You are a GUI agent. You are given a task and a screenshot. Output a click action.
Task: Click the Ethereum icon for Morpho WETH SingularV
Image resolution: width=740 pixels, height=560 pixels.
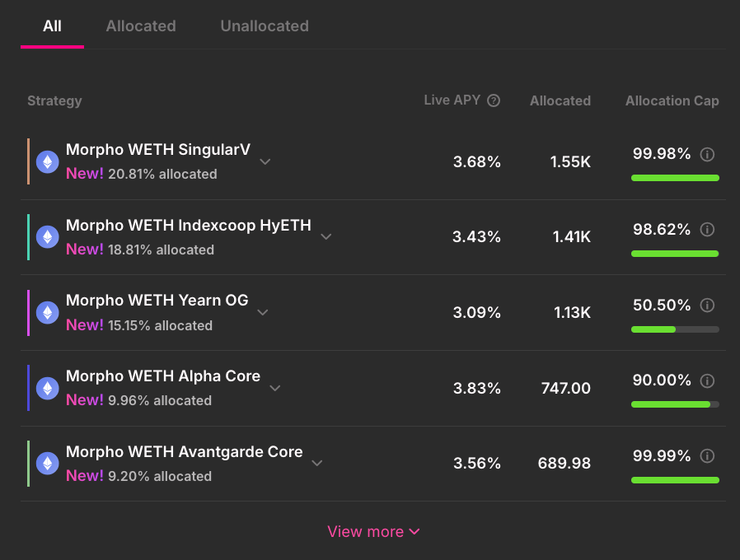[48, 161]
